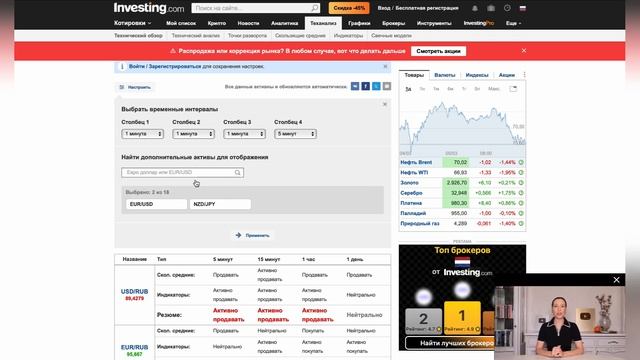
Task: Close the video overlay with the X
Action: tap(616, 280)
